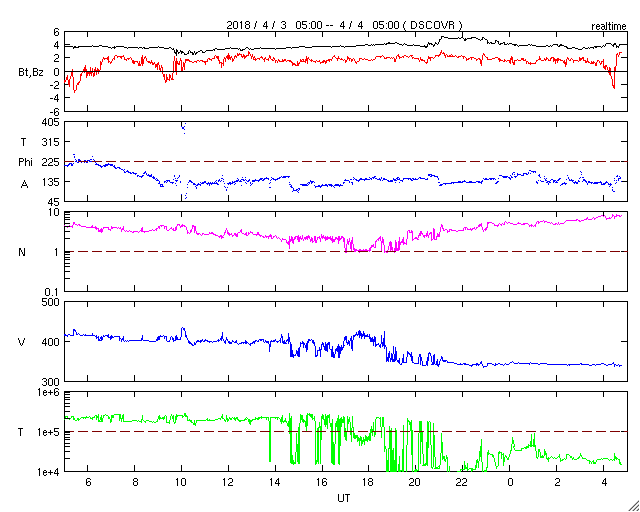Click the '45' Phi axis value
640x512 pixels.
click(x=54, y=202)
